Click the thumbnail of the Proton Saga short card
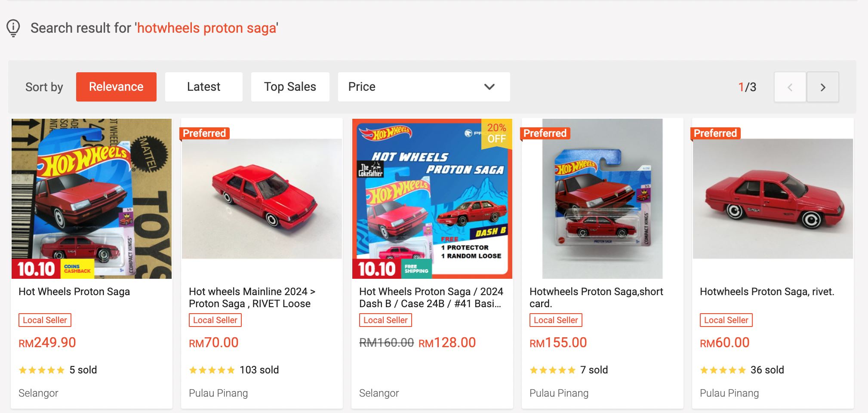The image size is (868, 413). [602, 198]
